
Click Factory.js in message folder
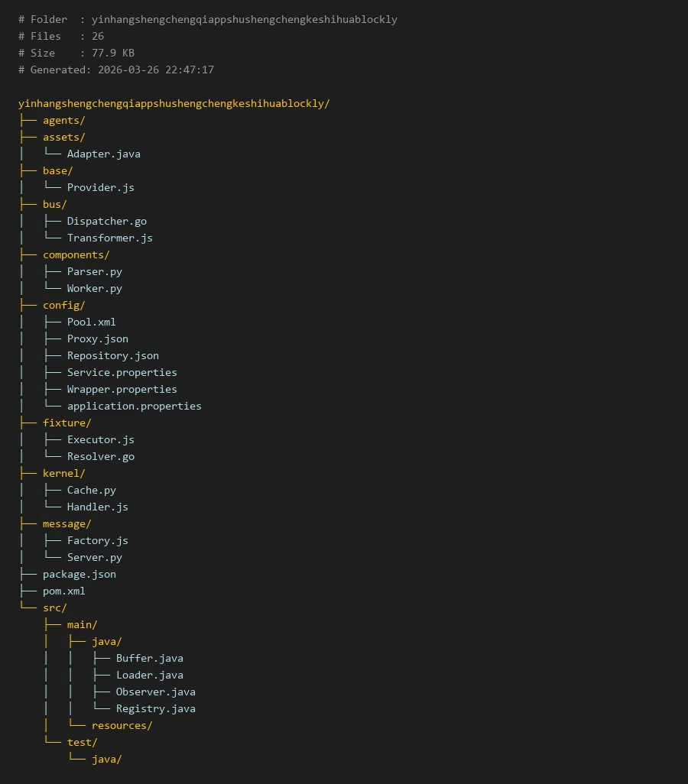(97, 540)
